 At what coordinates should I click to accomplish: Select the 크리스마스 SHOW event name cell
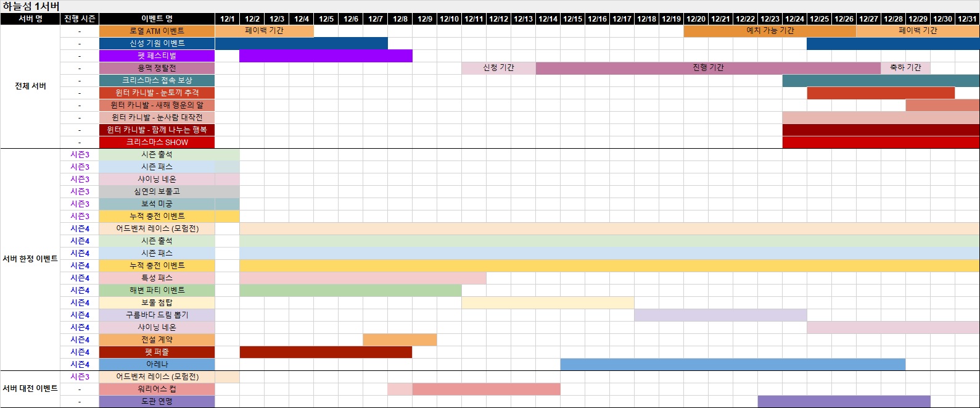pos(157,142)
